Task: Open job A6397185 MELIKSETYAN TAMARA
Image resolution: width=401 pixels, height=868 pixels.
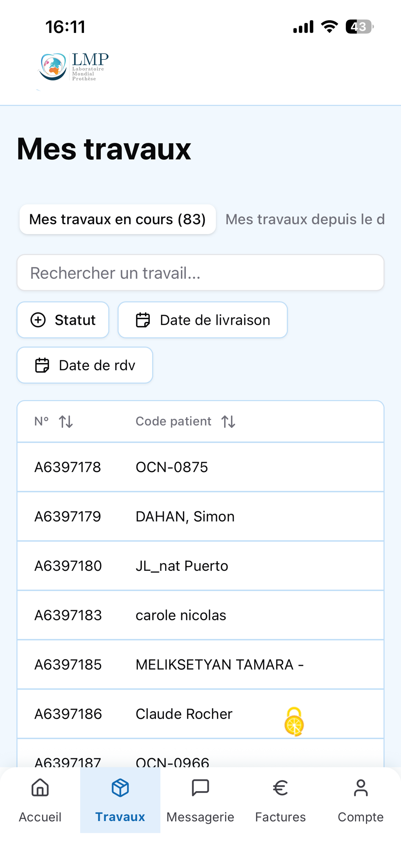Action: coord(200,665)
